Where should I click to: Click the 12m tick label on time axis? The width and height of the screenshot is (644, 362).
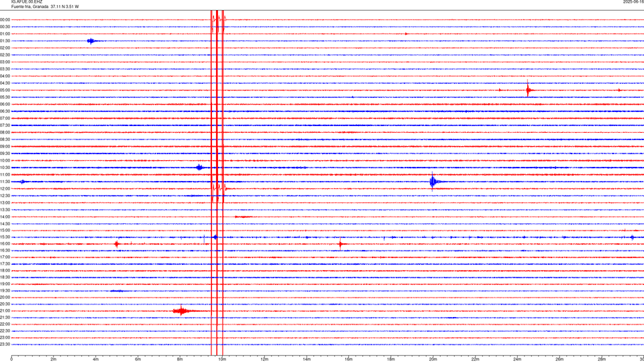(x=264, y=359)
